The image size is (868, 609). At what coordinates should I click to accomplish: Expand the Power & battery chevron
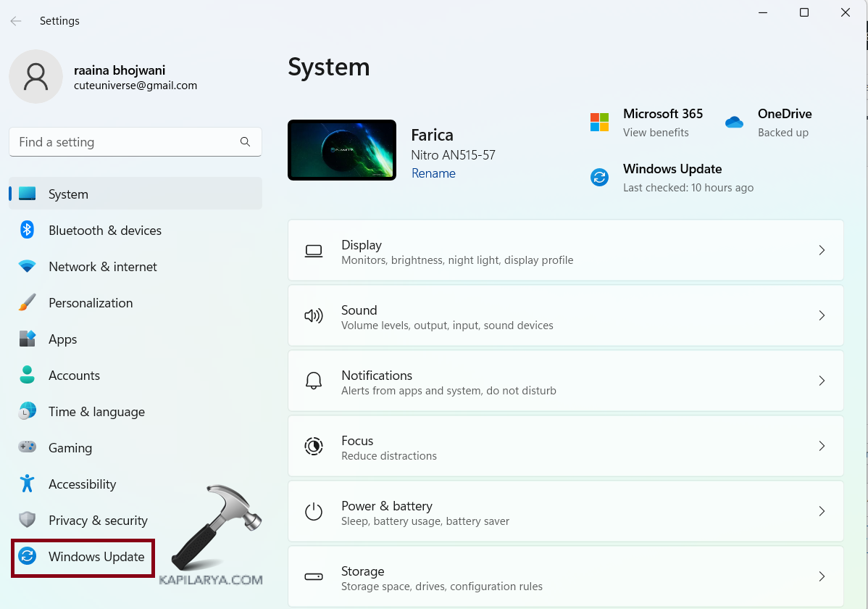pyautogui.click(x=822, y=511)
